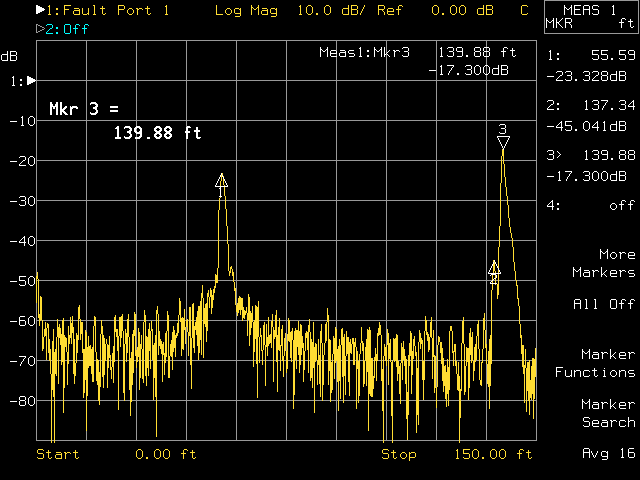
Task: Click the hollow arrow beside '2:Off'
Action: pos(40,29)
